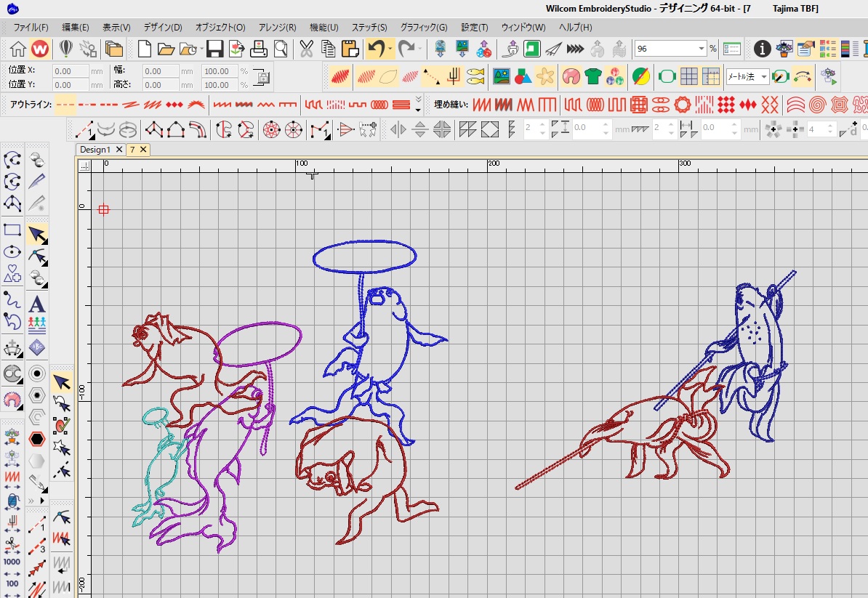Image resolution: width=868 pixels, height=598 pixels.
Task: Select the spiral fill stitch icon
Action: click(x=818, y=104)
